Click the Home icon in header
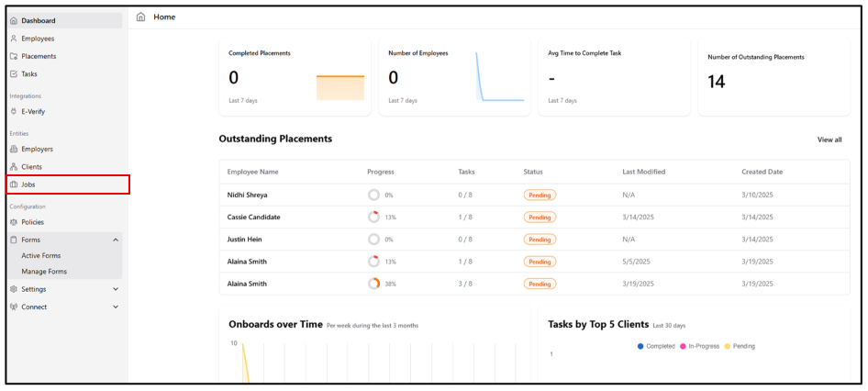868x391 pixels. (x=140, y=17)
